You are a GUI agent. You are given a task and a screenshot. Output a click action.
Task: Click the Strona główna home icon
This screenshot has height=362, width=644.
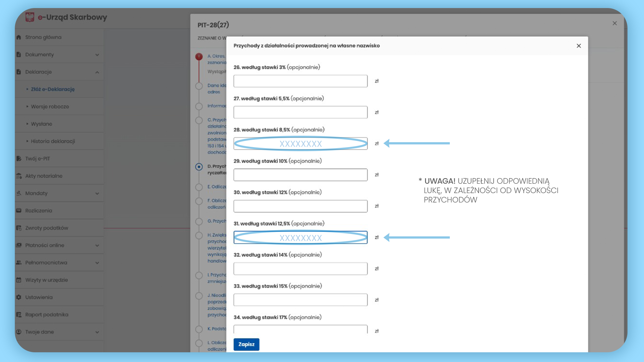pos(19,37)
